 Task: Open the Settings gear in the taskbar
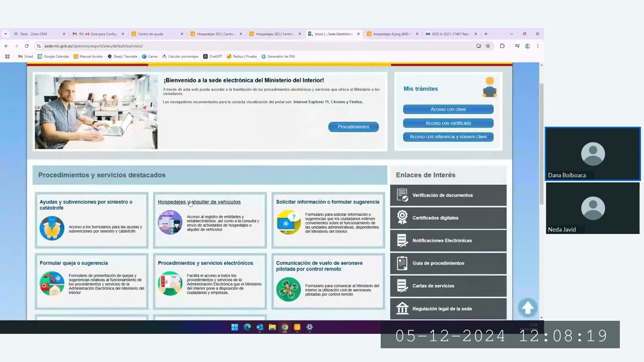click(309, 327)
